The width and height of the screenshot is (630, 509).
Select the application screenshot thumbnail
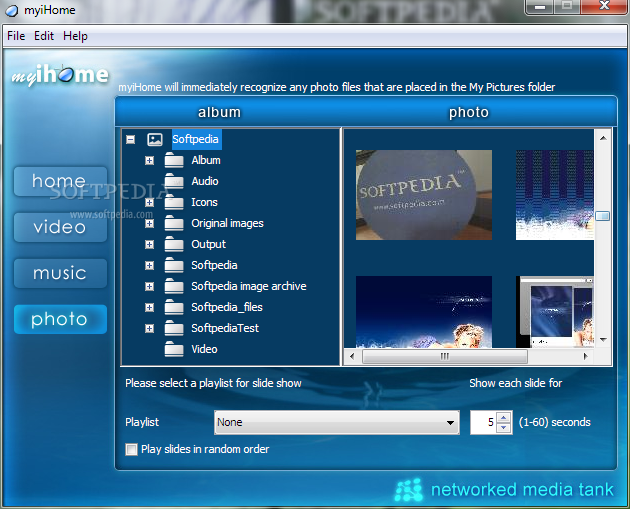554,312
